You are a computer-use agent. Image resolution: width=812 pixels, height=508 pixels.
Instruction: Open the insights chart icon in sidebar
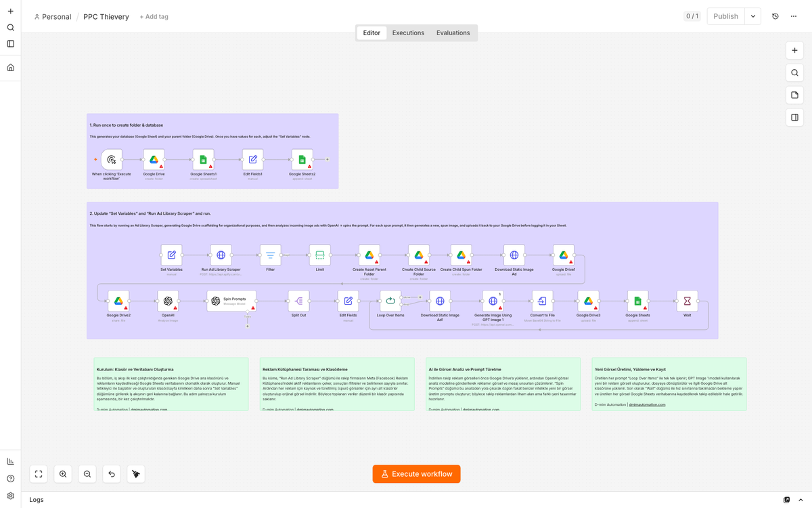10,461
